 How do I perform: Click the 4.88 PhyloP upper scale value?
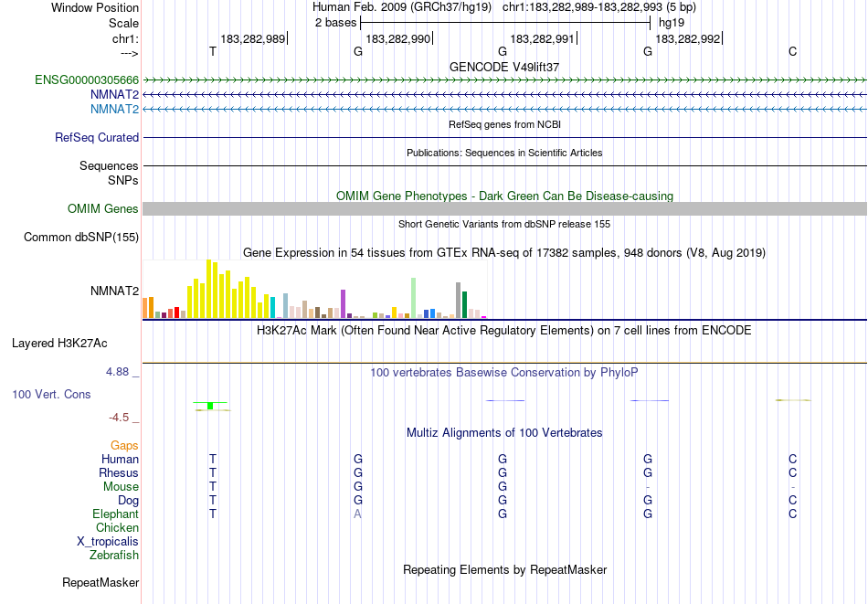(117, 372)
